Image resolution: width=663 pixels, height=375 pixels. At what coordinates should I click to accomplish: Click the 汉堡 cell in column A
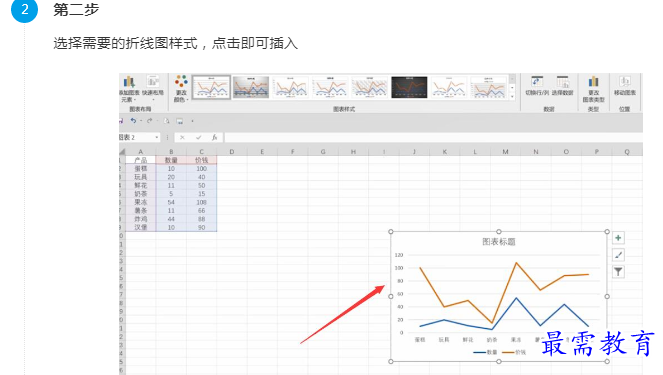(x=140, y=227)
